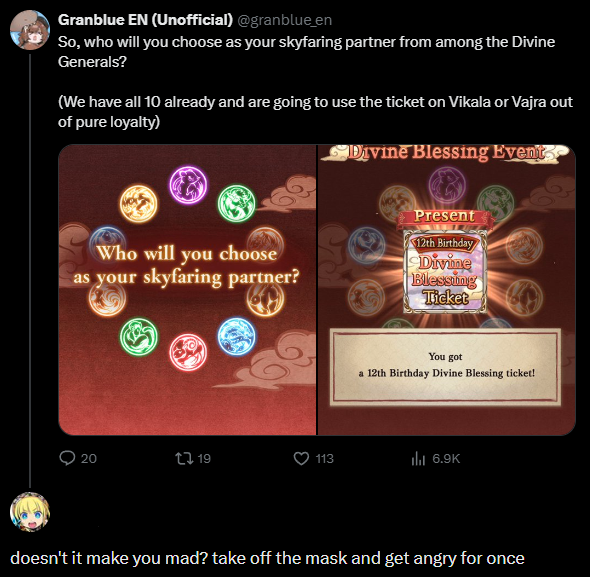Click the green emblem at upper right
The height and width of the screenshot is (577, 590).
237,203
